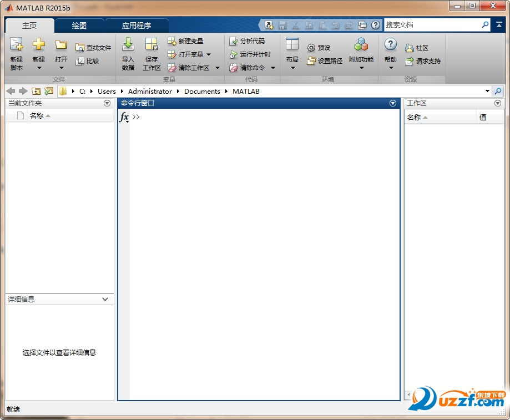Open the address bar path history dropdown
The image size is (510, 420).
point(487,91)
